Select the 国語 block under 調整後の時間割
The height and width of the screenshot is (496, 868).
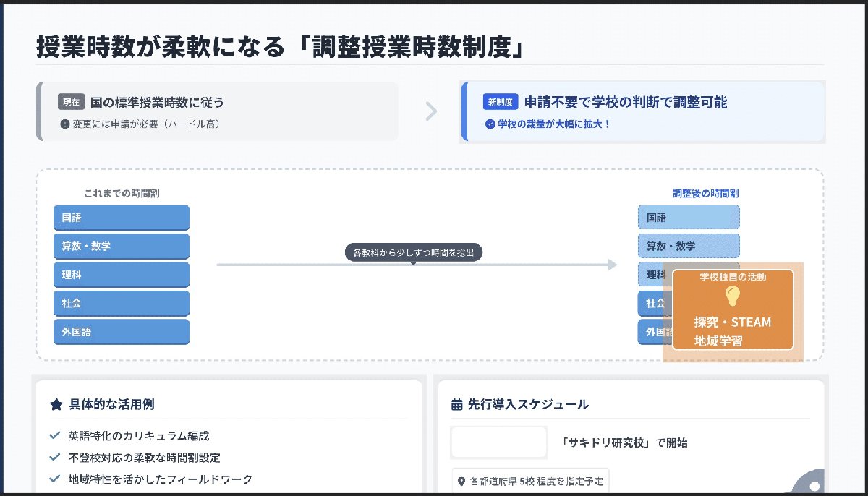(x=689, y=218)
